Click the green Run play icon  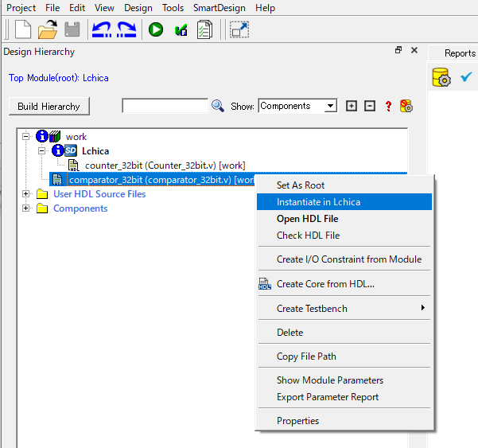point(156,30)
